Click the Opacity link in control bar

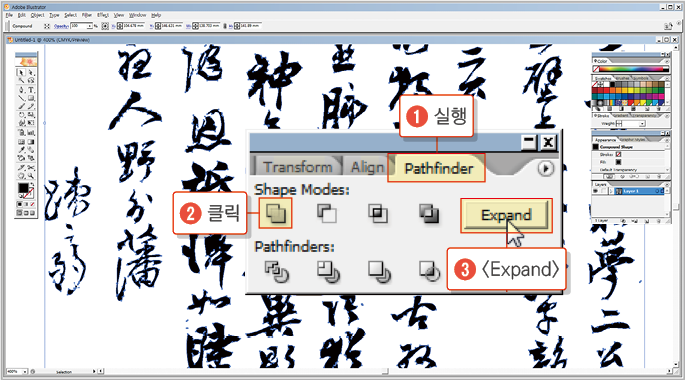pyautogui.click(x=61, y=26)
